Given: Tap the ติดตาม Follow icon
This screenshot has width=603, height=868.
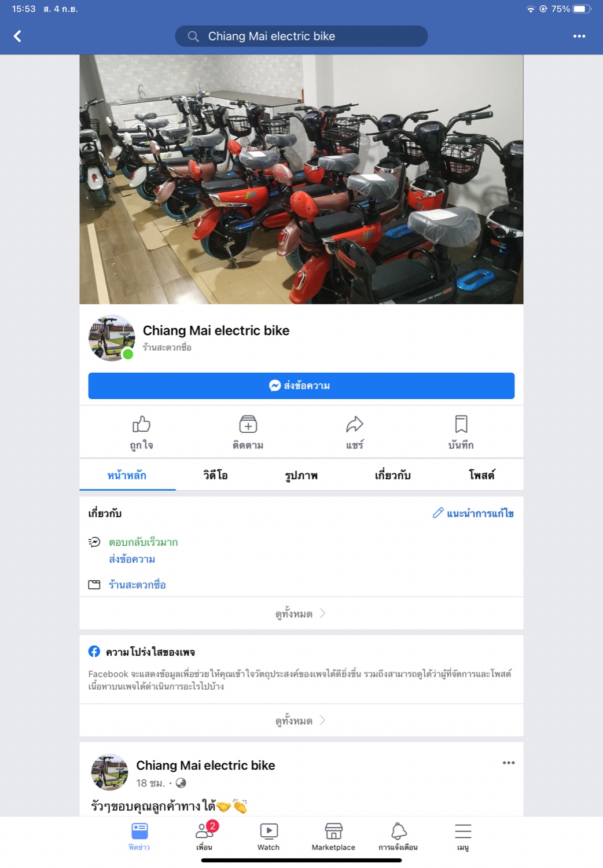Looking at the screenshot, I should pos(248,424).
